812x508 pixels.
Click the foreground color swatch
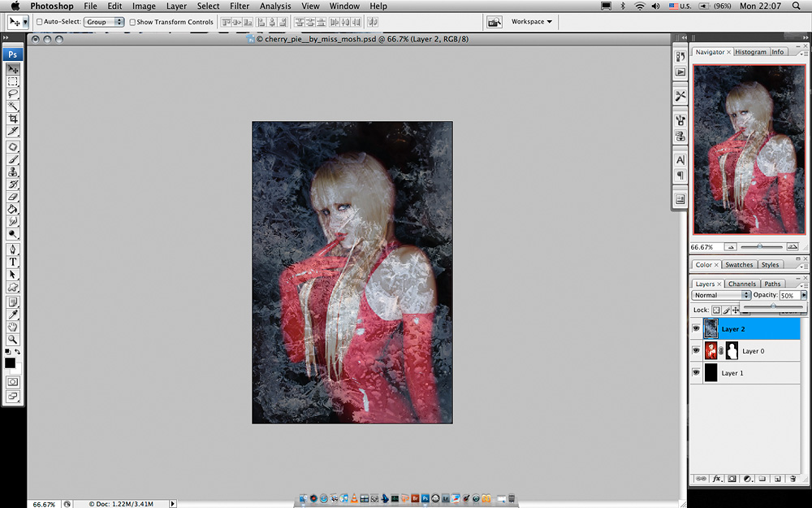(10, 363)
